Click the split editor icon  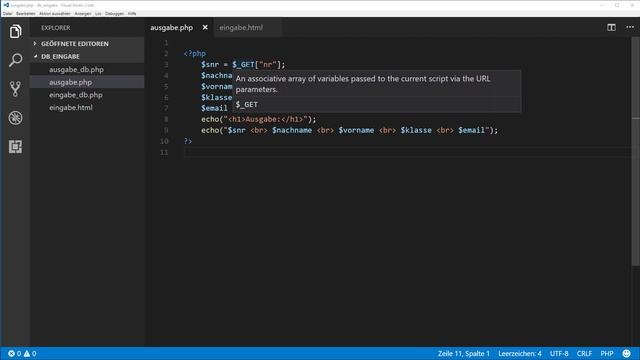click(x=611, y=28)
